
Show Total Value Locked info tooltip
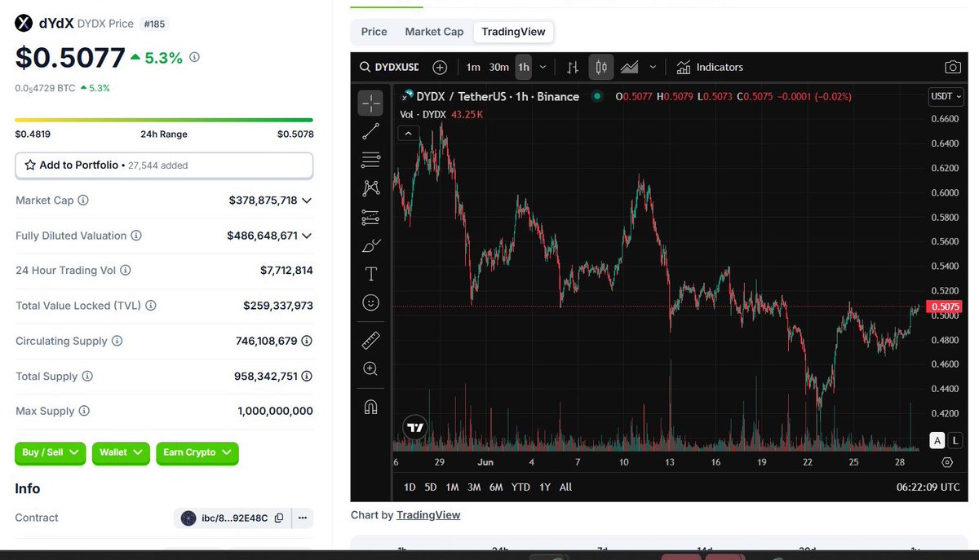[151, 306]
